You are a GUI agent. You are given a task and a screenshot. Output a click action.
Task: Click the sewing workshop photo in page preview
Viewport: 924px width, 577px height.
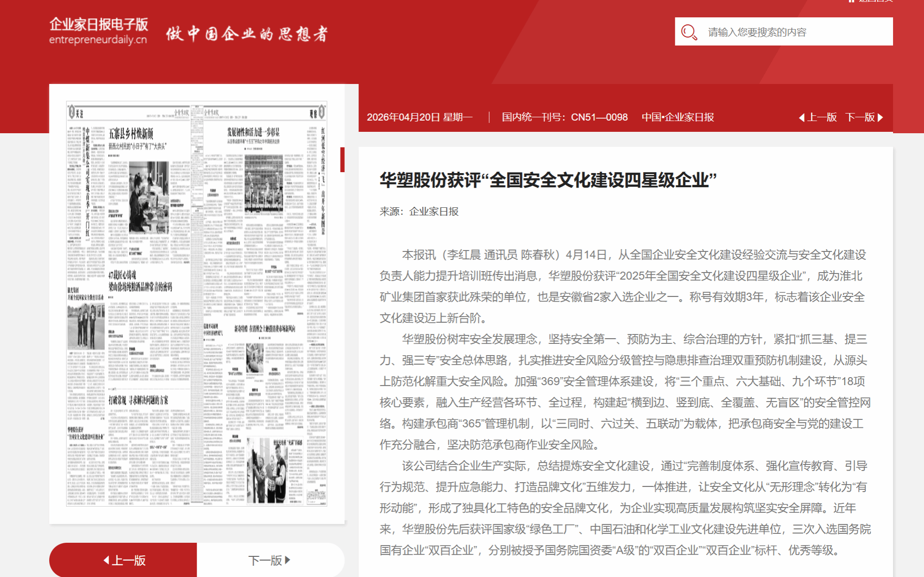pos(149,197)
